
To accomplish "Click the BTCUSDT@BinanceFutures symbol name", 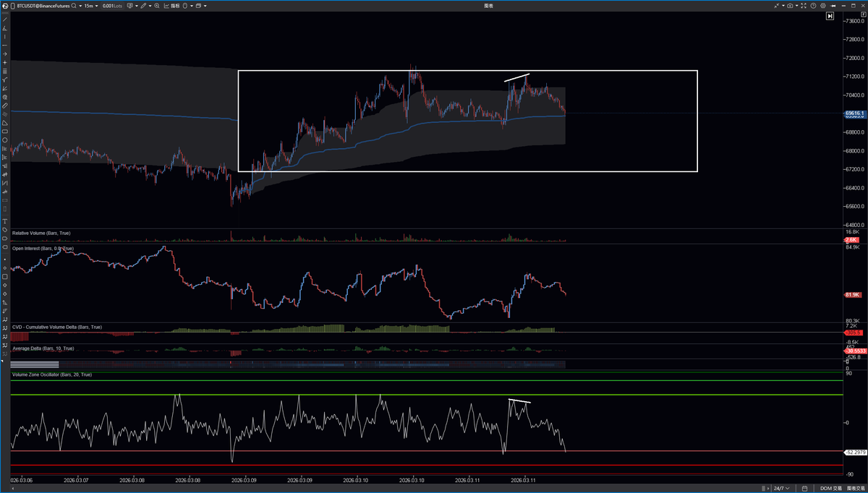I will pyautogui.click(x=45, y=5).
